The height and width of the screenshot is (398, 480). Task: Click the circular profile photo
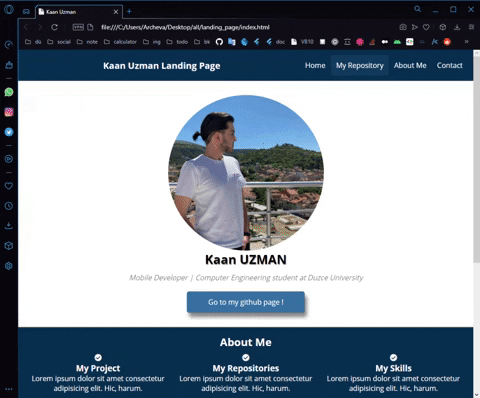coord(246,173)
